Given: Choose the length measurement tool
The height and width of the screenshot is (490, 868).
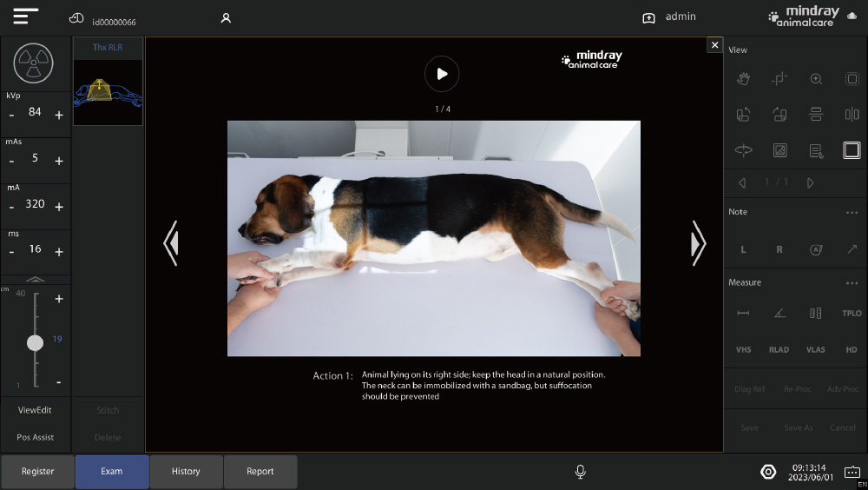Looking at the screenshot, I should tap(743, 313).
